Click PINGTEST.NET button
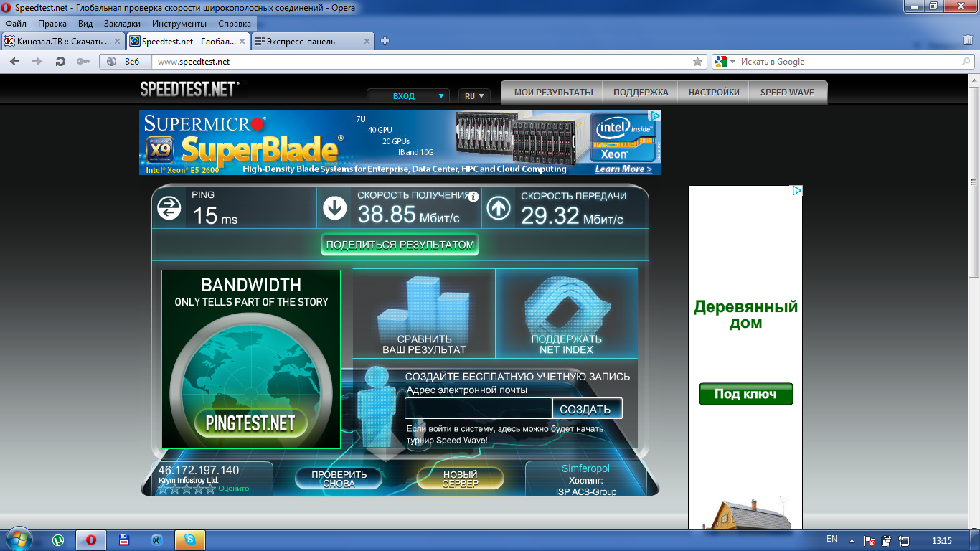Viewport: 980px width, 551px height. tap(250, 423)
